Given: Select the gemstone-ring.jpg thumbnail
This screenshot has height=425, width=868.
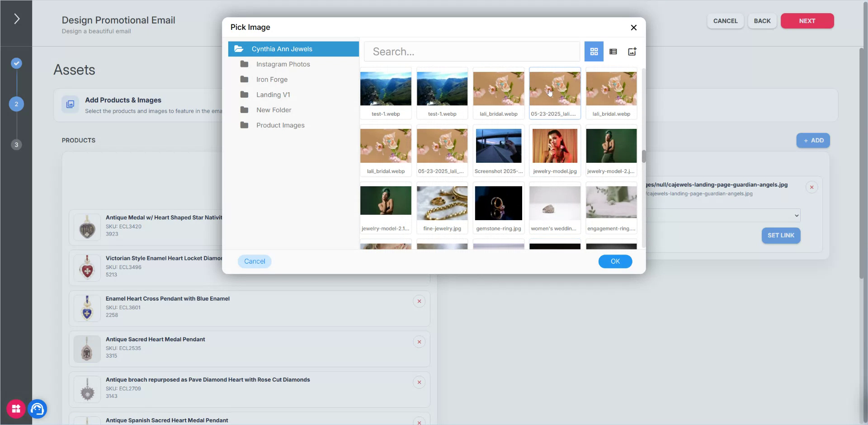Looking at the screenshot, I should [499, 208].
